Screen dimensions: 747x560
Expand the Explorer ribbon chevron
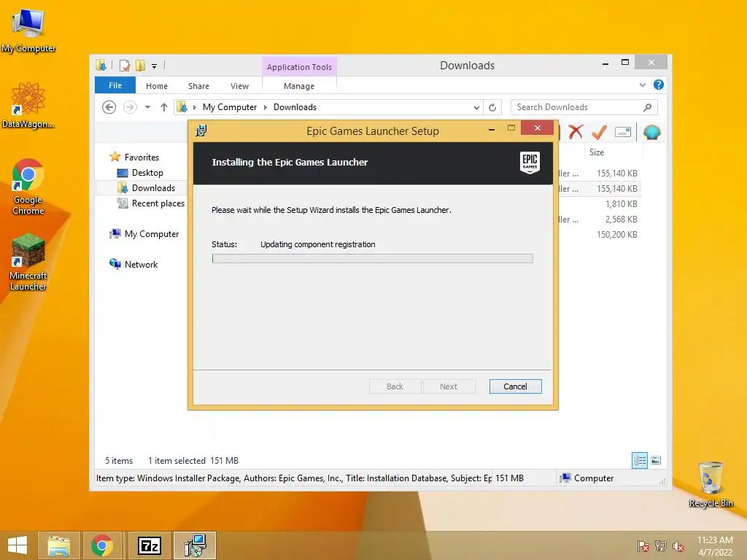point(643,85)
